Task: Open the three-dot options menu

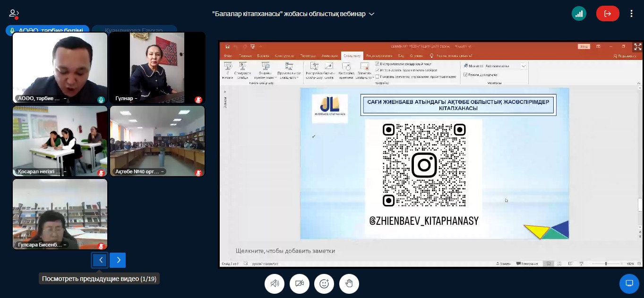Action: 631,14
